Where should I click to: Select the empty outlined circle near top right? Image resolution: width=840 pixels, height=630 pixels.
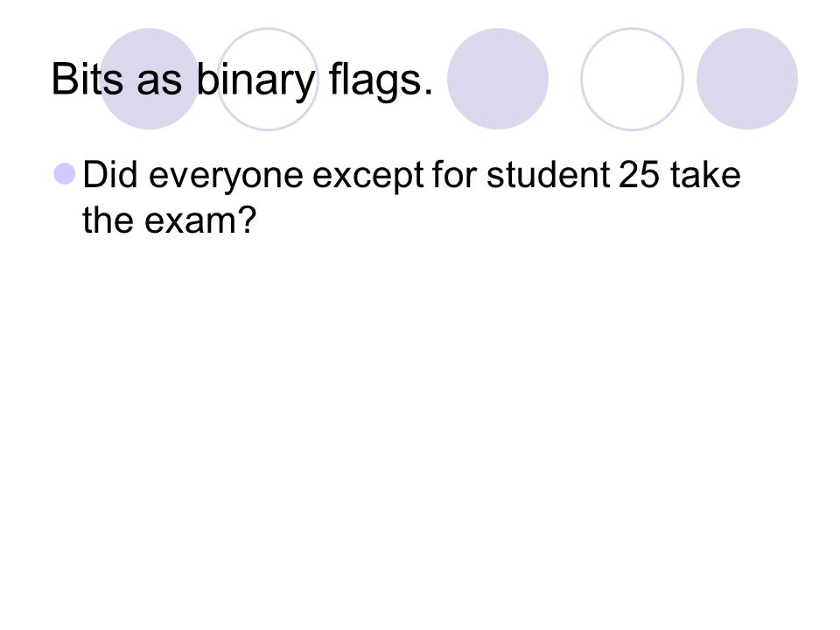[x=632, y=79]
